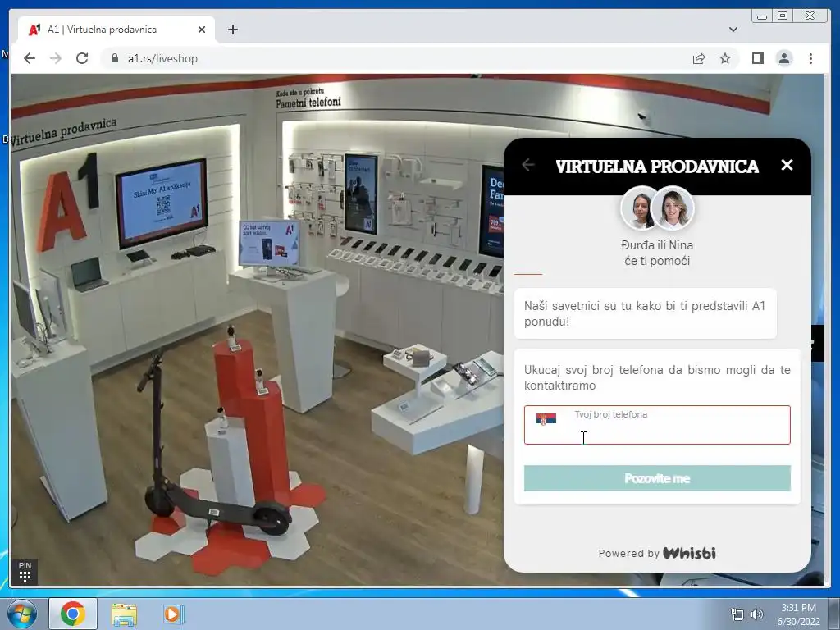Open a new tab with plus button

point(232,30)
